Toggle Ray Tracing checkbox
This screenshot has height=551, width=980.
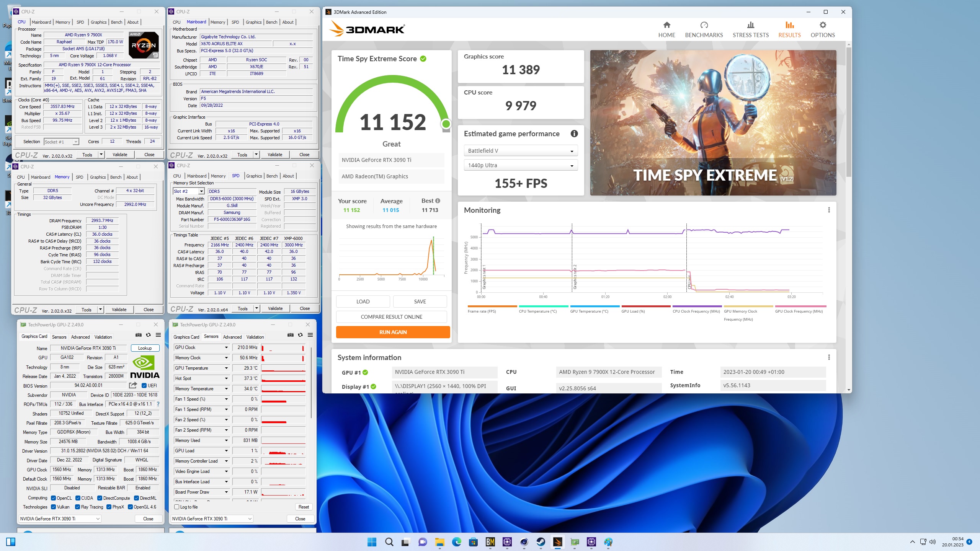tap(78, 507)
